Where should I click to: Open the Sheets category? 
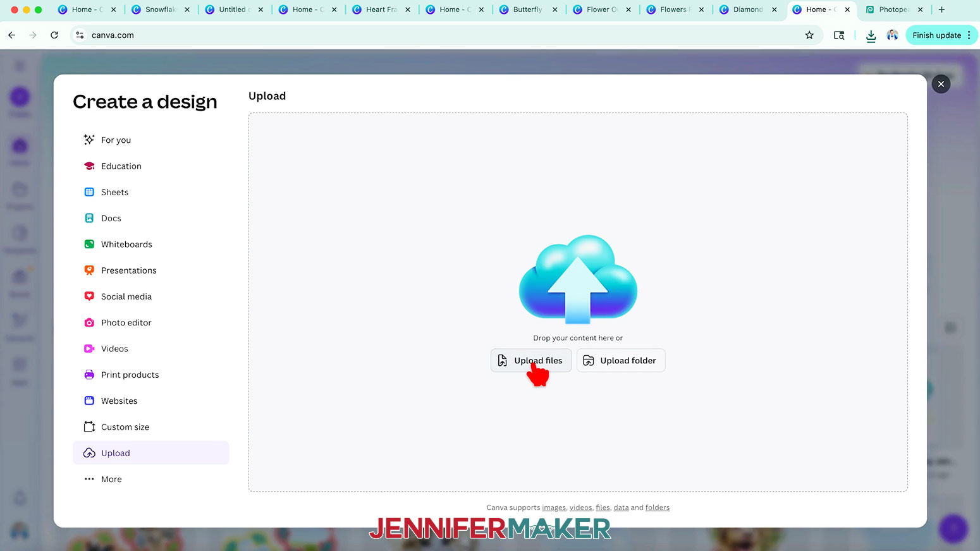[x=150, y=192]
